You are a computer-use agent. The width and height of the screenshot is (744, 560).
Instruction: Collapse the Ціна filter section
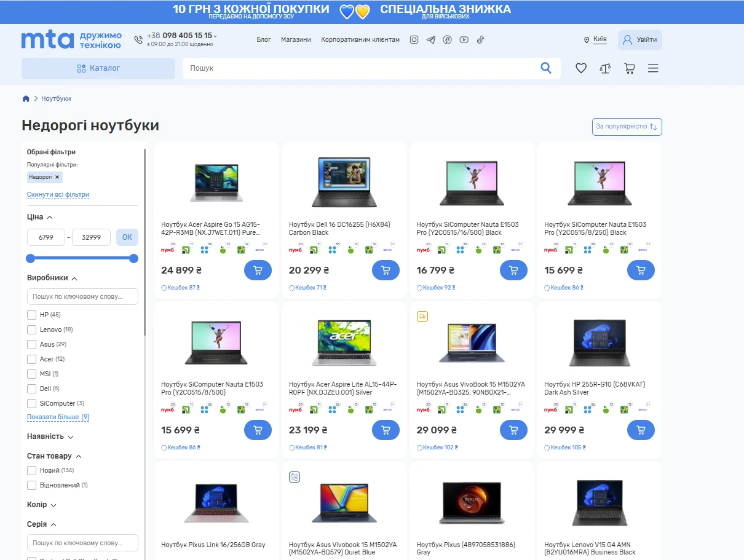[40, 217]
